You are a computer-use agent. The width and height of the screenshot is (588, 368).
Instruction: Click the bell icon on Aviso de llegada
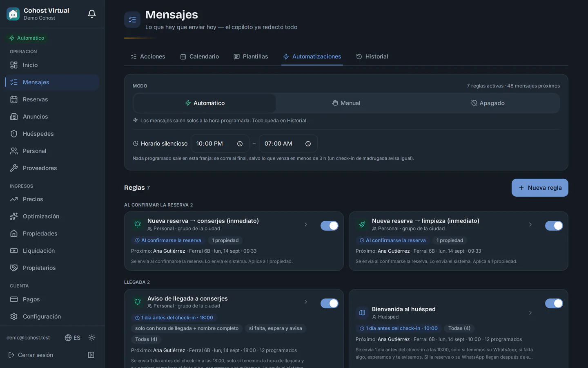coord(138,302)
